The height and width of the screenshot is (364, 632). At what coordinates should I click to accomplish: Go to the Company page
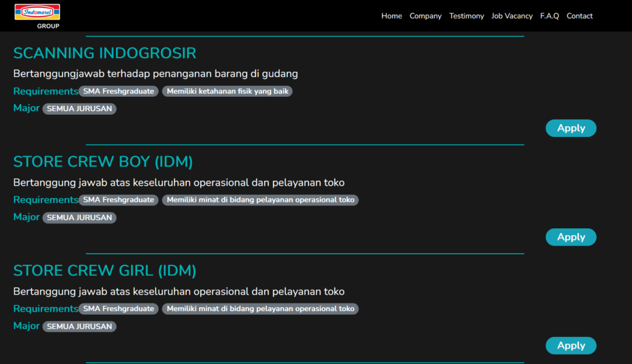coord(425,16)
